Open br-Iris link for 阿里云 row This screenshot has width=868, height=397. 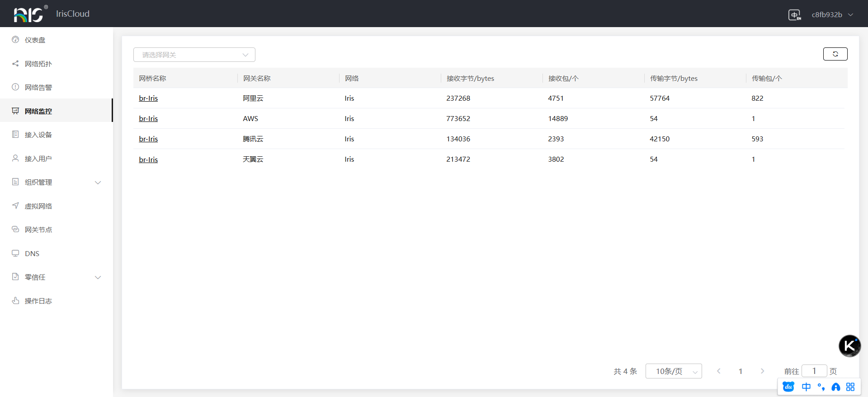click(x=148, y=98)
